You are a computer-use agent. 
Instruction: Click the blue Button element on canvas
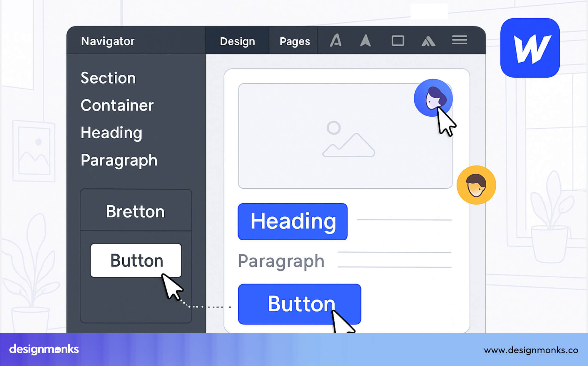click(300, 304)
